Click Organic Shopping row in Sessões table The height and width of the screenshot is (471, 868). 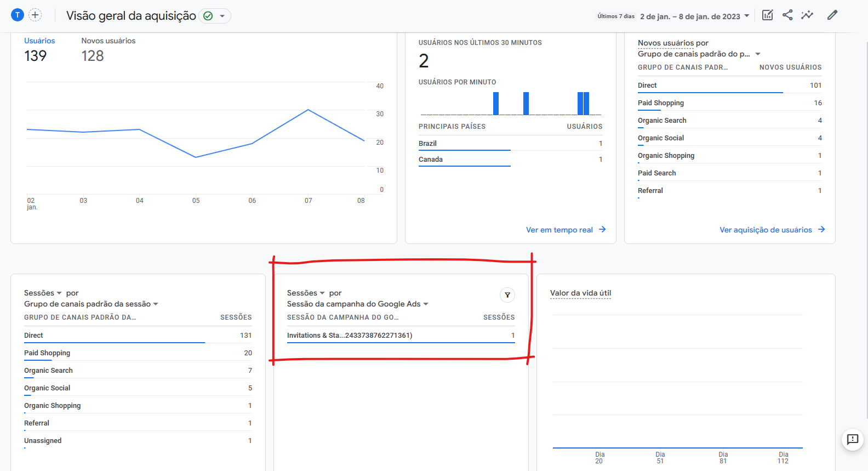[138, 405]
